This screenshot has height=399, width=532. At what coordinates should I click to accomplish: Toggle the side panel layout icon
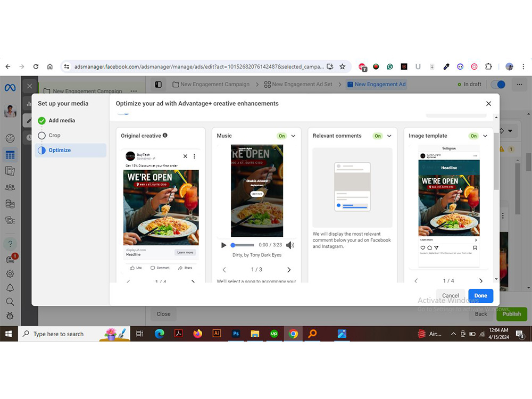click(x=158, y=85)
